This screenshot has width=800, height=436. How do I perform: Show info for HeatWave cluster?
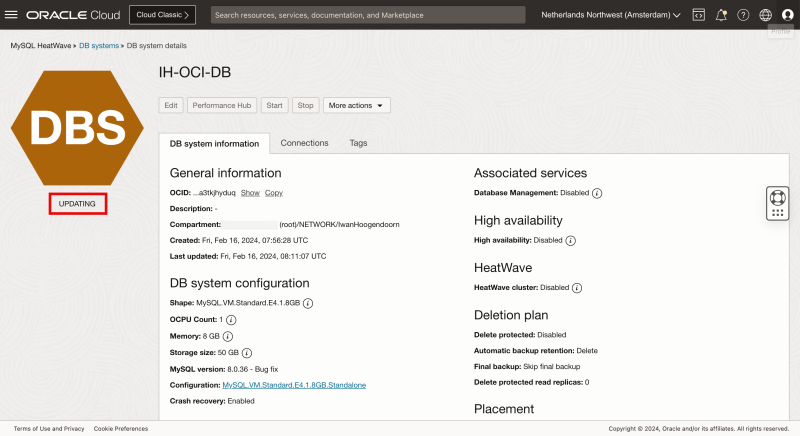[x=577, y=288]
